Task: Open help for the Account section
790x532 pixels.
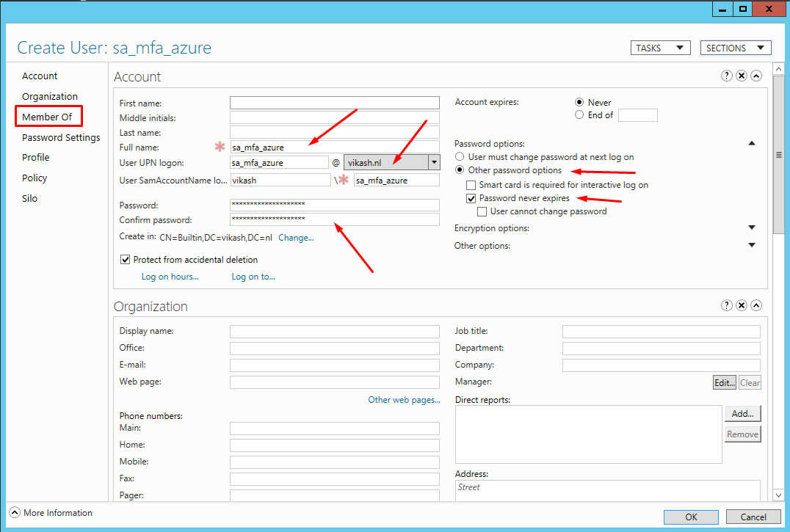Action: coord(727,76)
